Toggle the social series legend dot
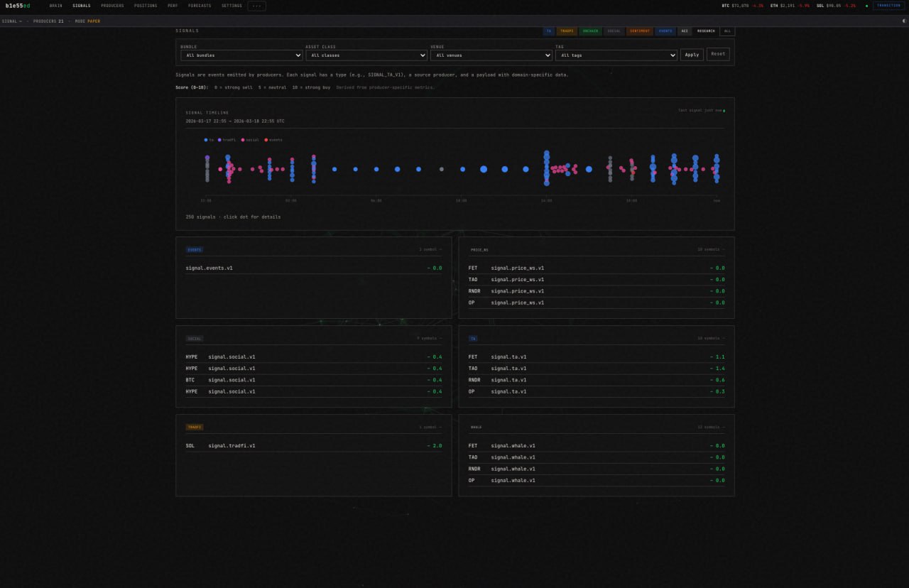The height and width of the screenshot is (588, 909). (243, 140)
